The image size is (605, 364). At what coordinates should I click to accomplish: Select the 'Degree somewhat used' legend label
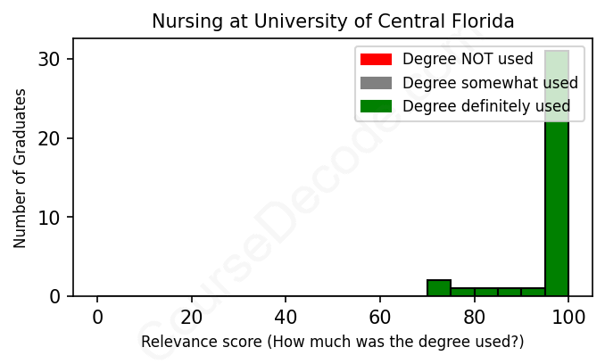pyautogui.click(x=490, y=83)
